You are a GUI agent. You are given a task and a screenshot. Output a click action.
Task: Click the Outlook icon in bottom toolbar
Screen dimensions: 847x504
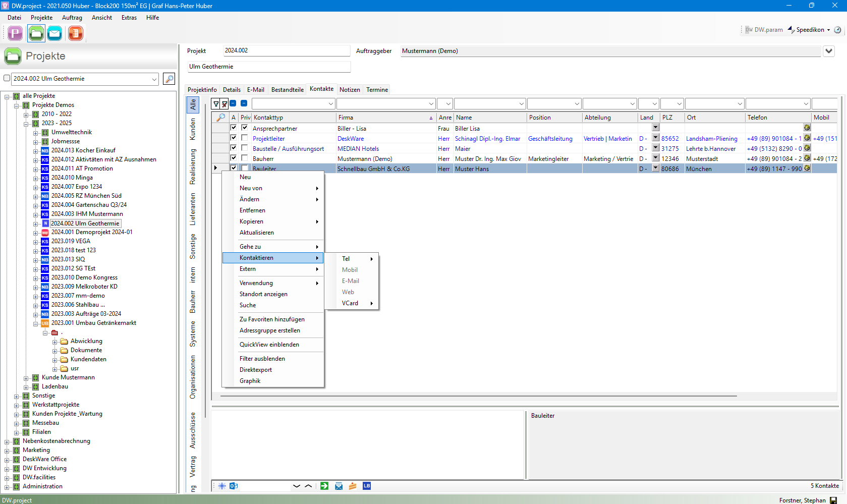(x=234, y=486)
